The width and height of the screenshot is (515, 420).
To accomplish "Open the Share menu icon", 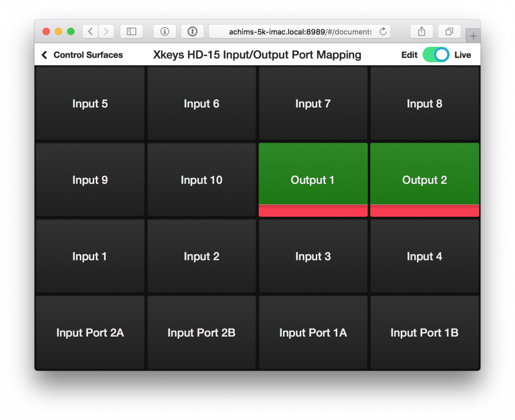I will [x=422, y=31].
